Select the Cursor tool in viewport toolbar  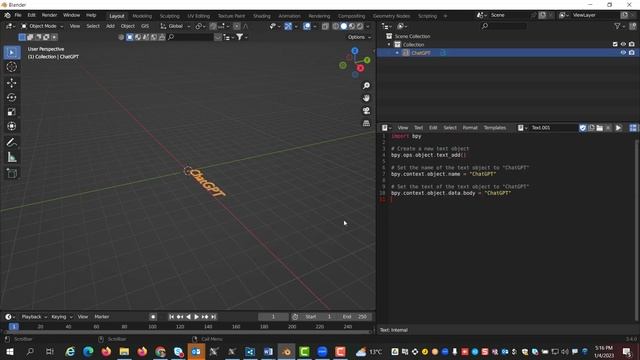click(x=11, y=67)
